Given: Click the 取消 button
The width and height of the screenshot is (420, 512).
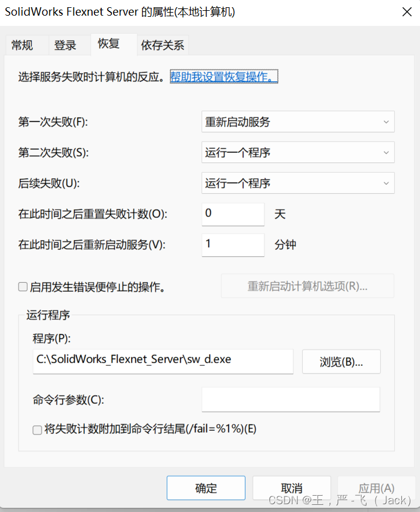Looking at the screenshot, I should 292,488.
